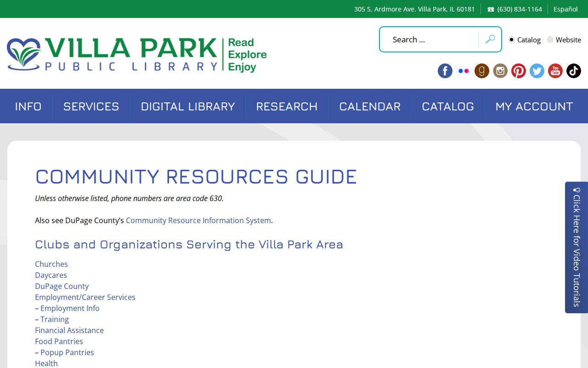The image size is (588, 368).
Task: Click the library address in the top bar
Action: 414,9
